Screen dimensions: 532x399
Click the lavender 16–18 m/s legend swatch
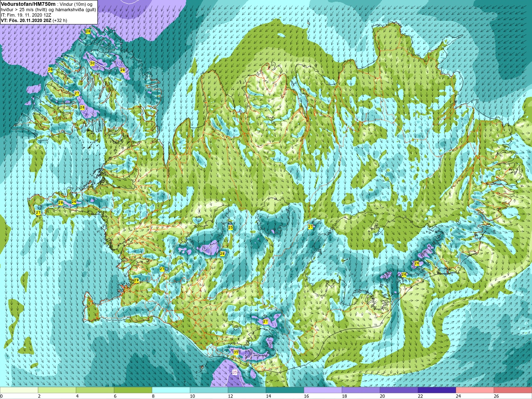point(323,390)
